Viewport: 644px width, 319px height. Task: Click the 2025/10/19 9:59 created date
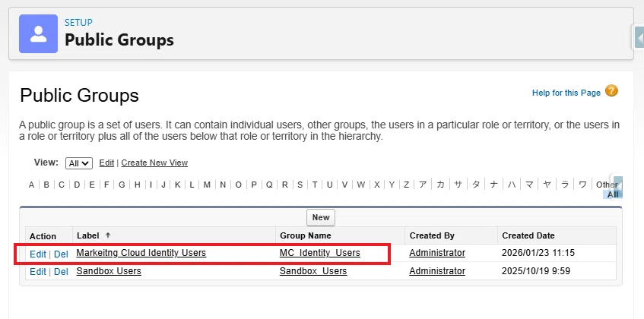pyautogui.click(x=536, y=271)
